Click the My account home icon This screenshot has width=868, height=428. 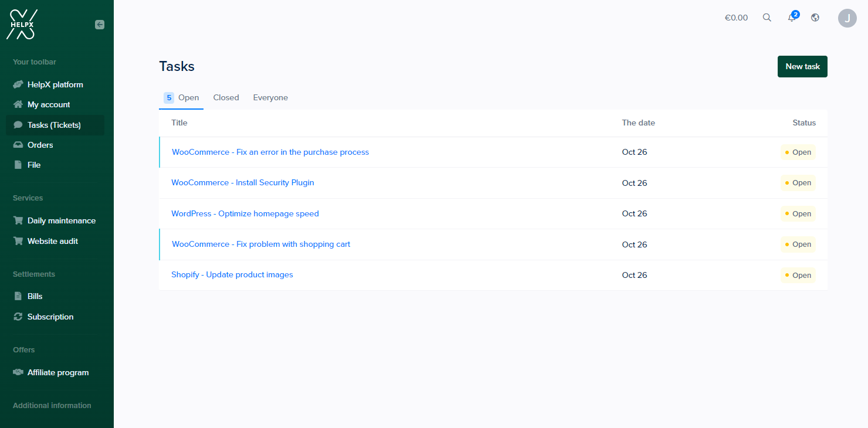[x=18, y=104]
